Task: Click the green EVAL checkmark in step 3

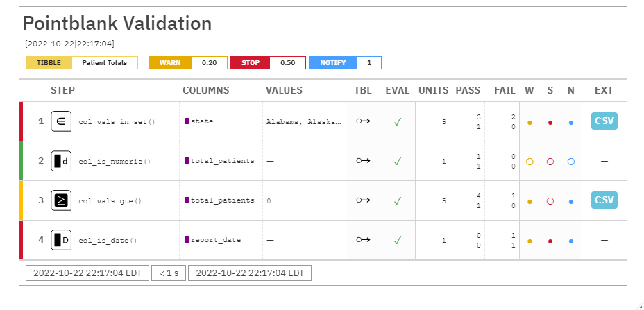Action: click(x=398, y=200)
